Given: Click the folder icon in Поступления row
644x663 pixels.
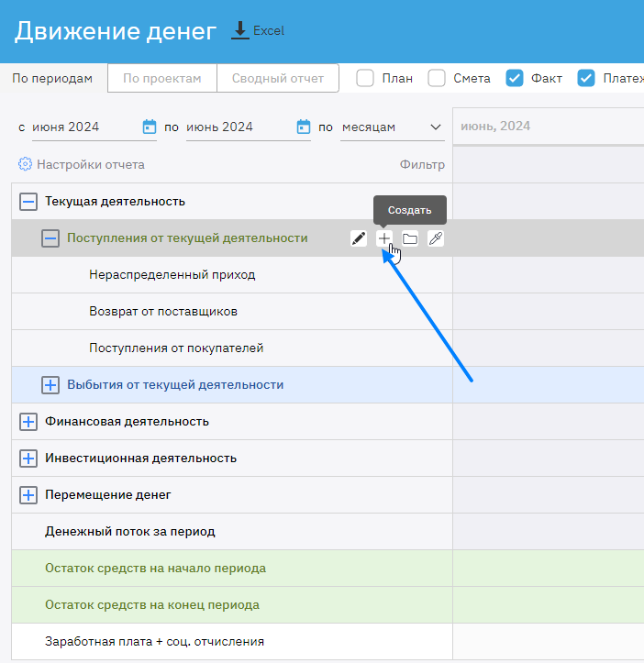Looking at the screenshot, I should [x=410, y=238].
